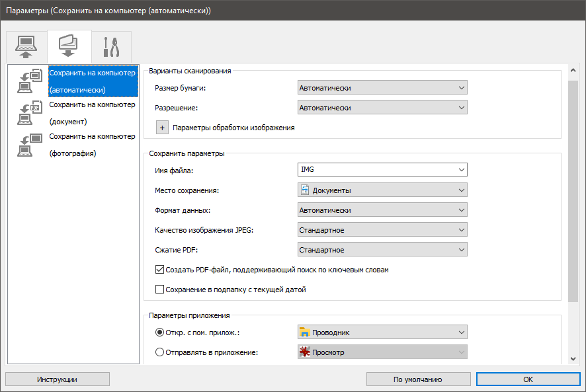
Task: Click the Инструкции button
Action: [58, 379]
